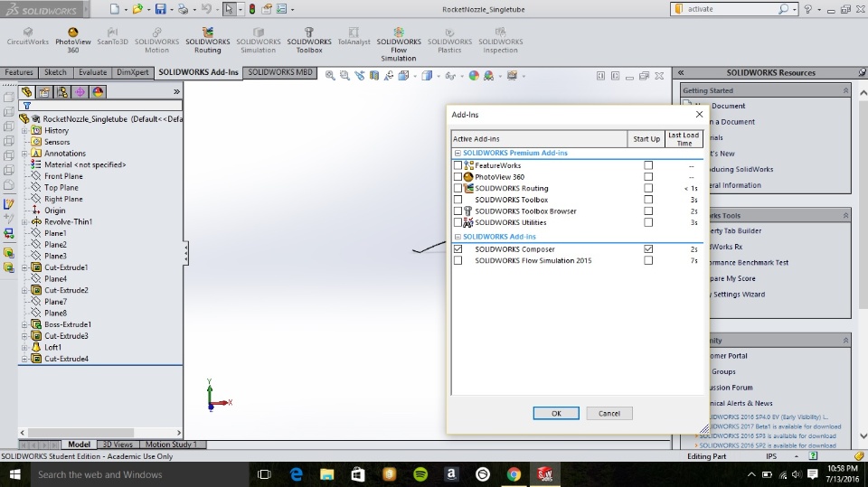Open the Motion Study 1 tab

point(171,445)
